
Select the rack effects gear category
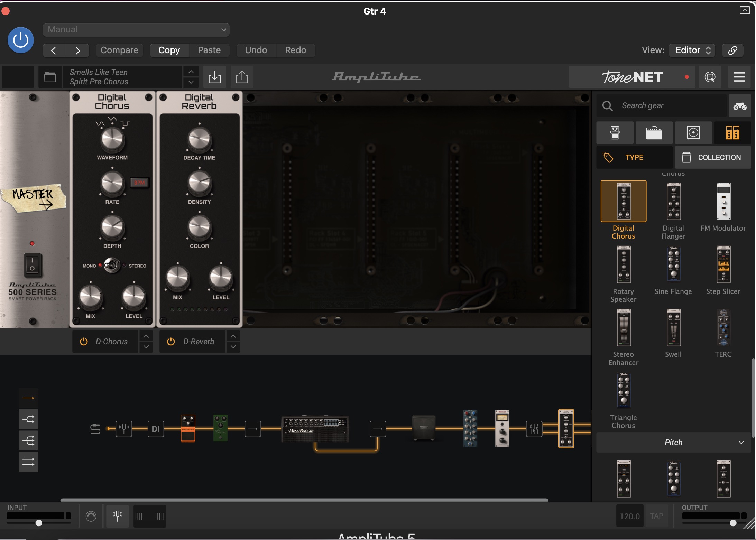tap(732, 133)
